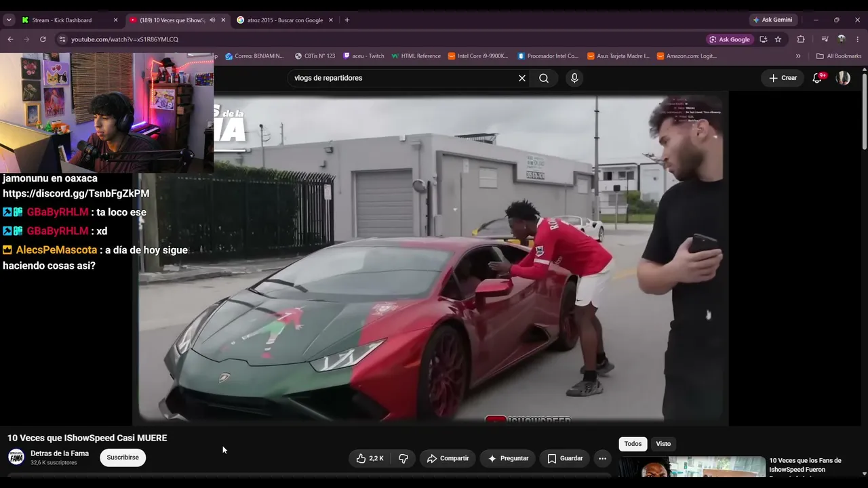Open the Intel Core i9-9900K bookmark

coord(478,56)
